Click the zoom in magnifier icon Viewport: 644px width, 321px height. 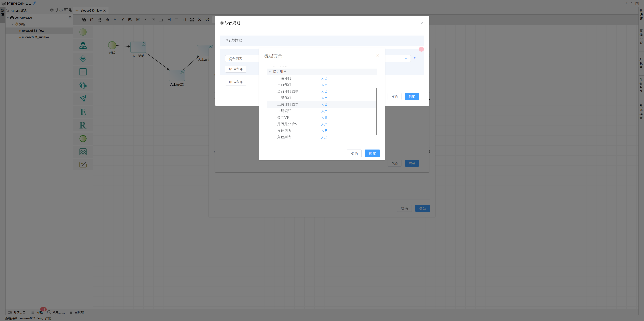click(x=200, y=19)
